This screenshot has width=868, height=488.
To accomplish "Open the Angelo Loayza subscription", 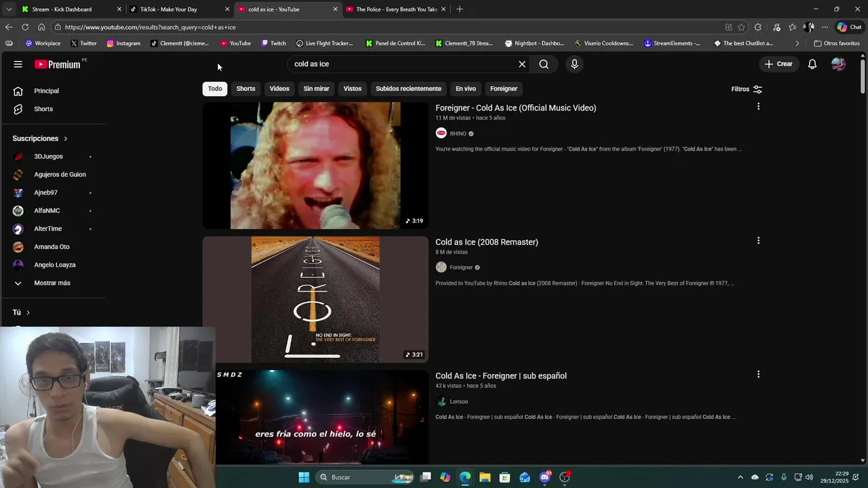I will click(54, 265).
